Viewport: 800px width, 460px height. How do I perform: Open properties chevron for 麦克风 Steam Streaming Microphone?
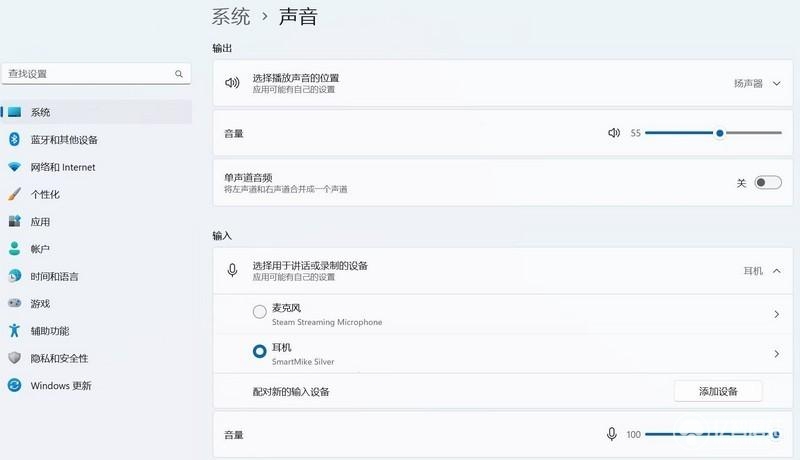777,314
